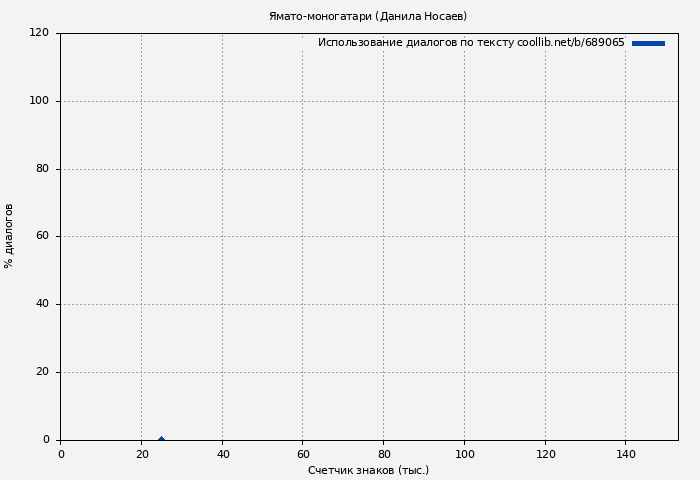
Task: Click the legend text mentioning coollib.net/b/689065
Action: pyautogui.click(x=470, y=43)
